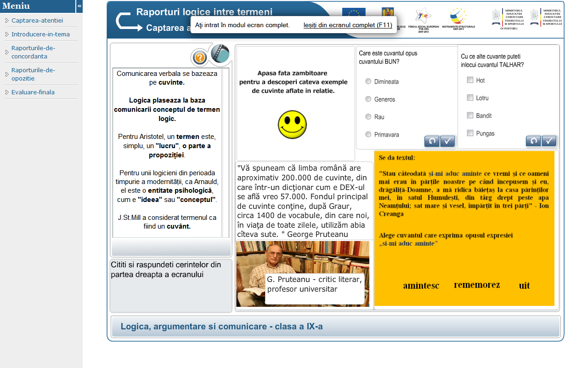Tick the Bandit checkbox

coord(470,115)
